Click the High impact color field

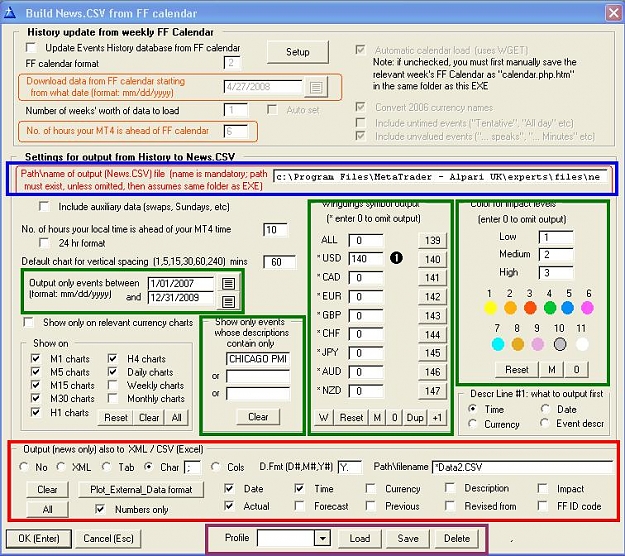click(556, 273)
